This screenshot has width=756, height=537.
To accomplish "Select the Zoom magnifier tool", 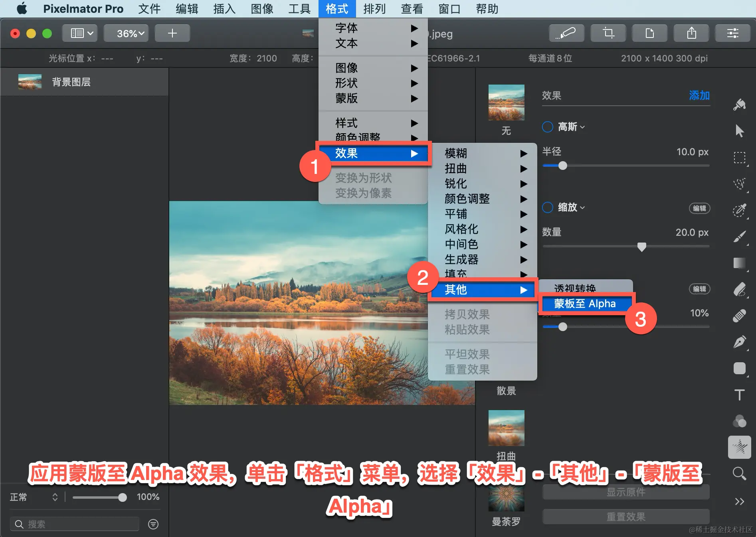I will coord(739,474).
